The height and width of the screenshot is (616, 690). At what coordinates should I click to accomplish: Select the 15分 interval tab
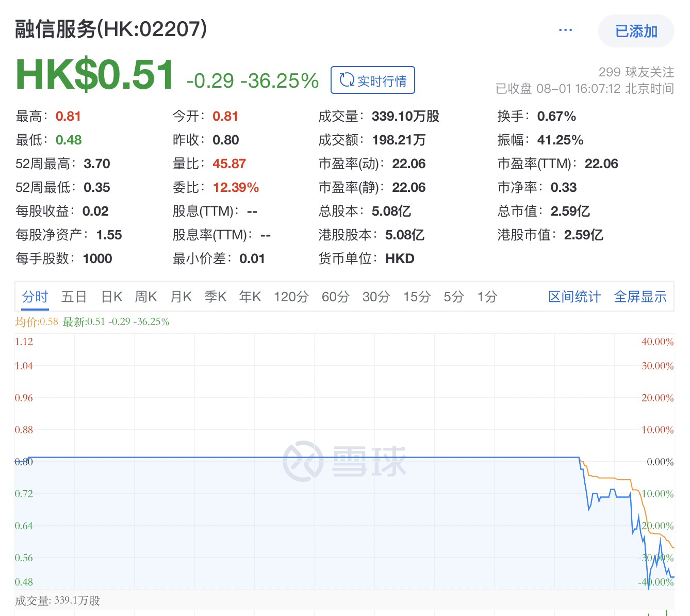(417, 297)
